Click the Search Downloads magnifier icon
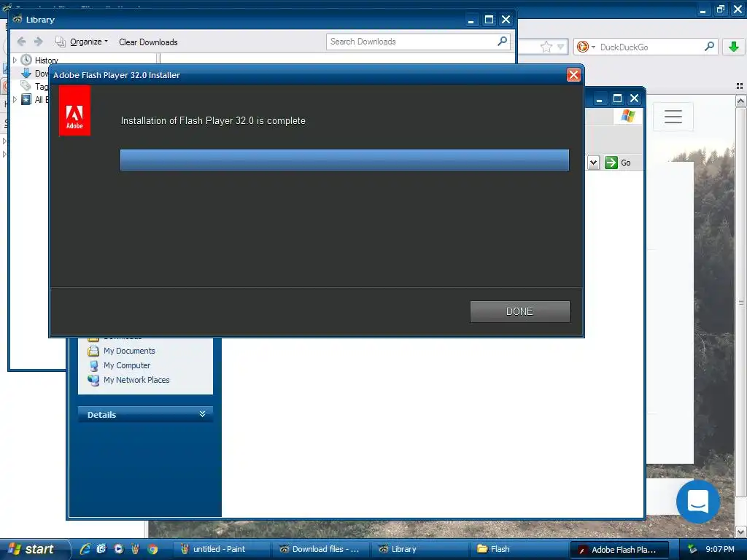 pos(502,42)
